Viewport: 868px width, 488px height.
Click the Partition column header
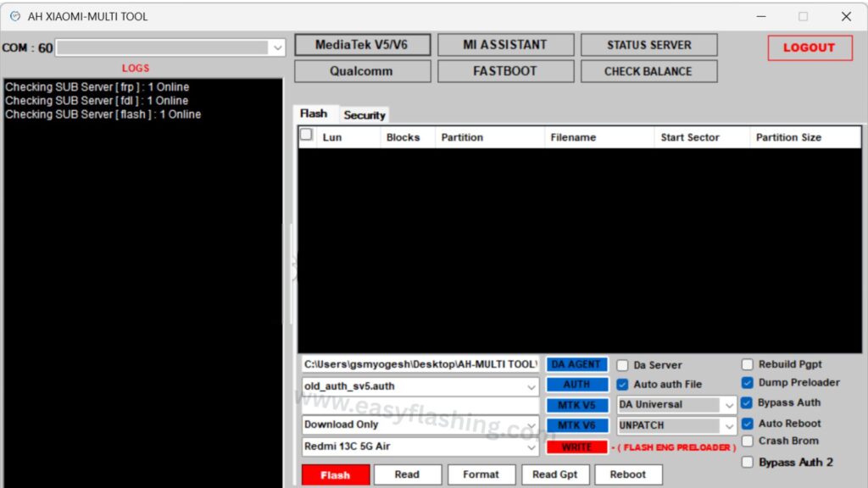click(462, 137)
